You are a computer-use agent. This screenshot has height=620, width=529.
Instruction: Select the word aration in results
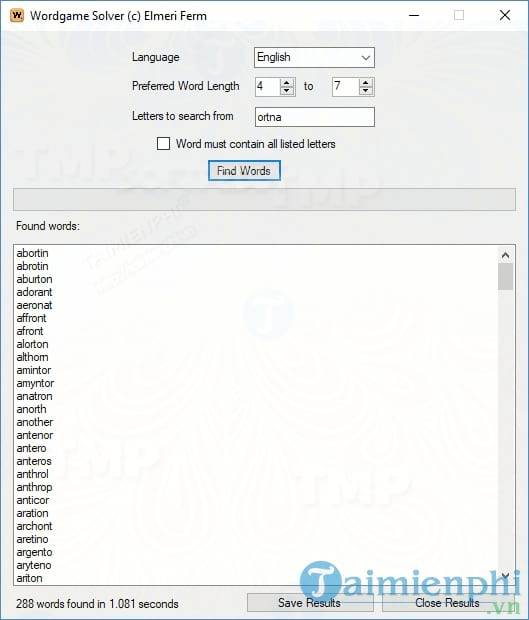click(32, 513)
